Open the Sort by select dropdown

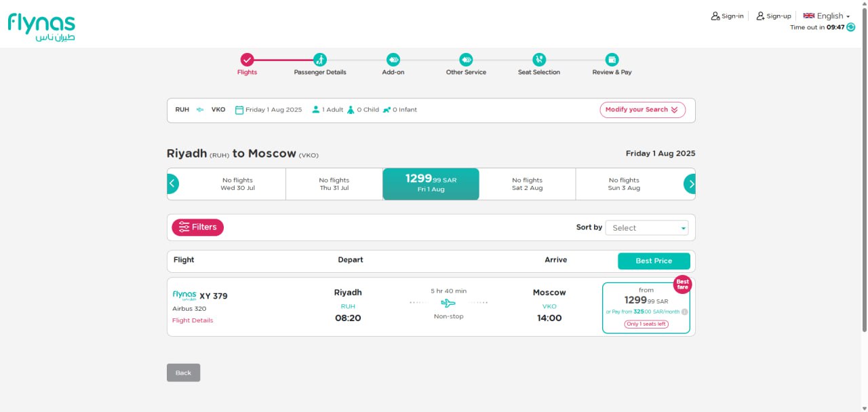tap(646, 228)
